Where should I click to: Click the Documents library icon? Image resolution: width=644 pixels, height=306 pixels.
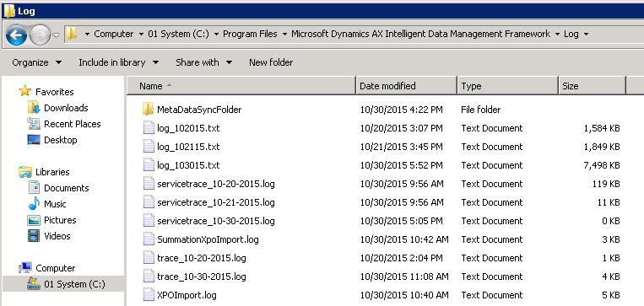34,187
